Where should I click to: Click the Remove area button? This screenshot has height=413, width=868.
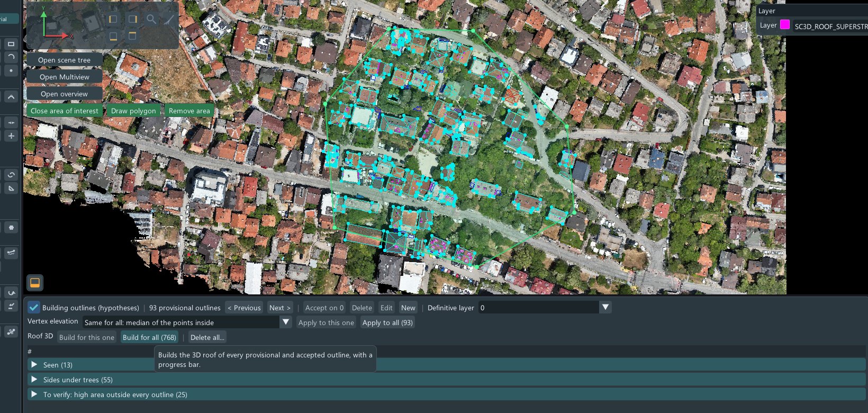pyautogui.click(x=189, y=111)
